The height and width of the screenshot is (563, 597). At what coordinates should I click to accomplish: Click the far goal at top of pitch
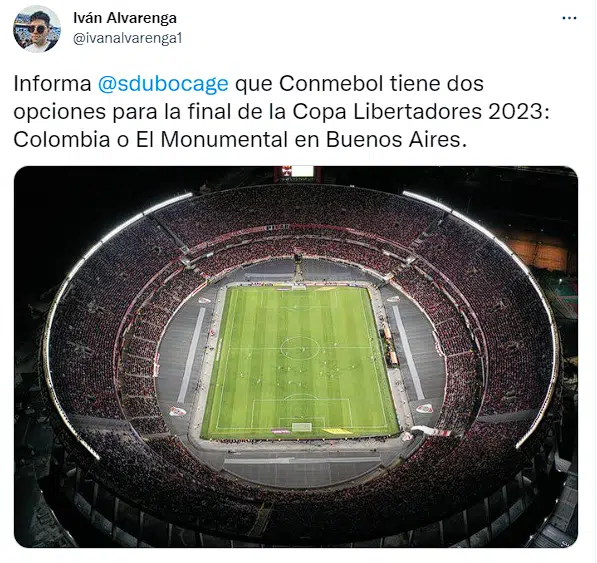[x=299, y=288]
